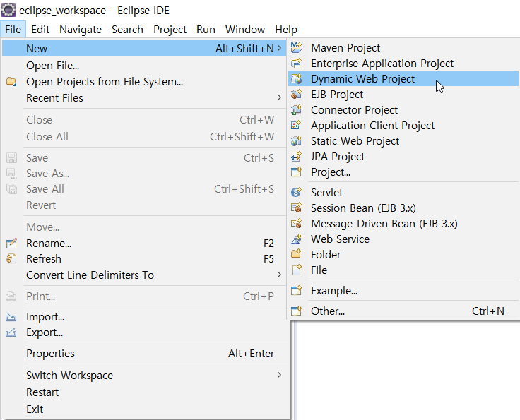Open the Run menu
520x420 pixels.
tap(206, 30)
